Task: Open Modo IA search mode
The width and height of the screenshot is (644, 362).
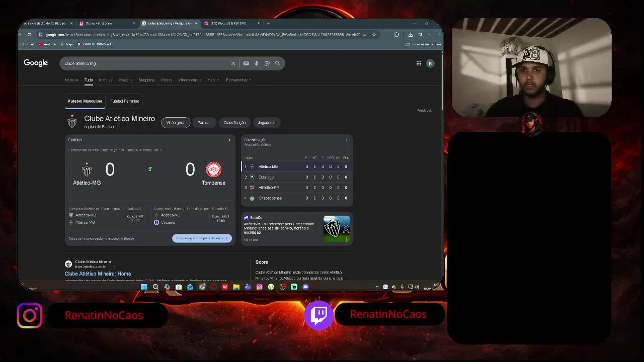Action: click(x=71, y=80)
